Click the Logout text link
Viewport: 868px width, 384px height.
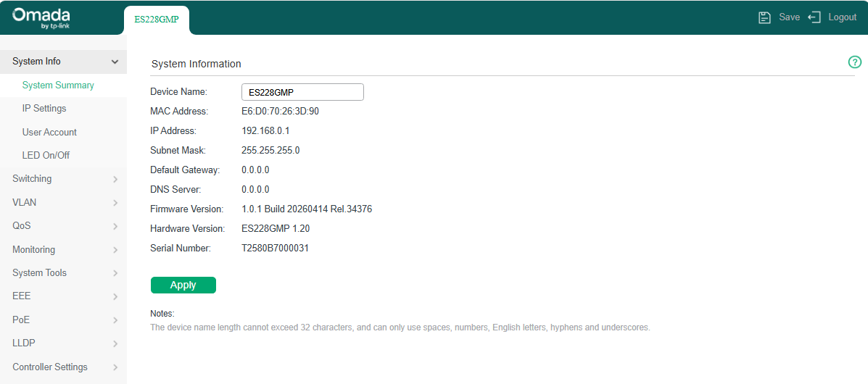coord(843,17)
